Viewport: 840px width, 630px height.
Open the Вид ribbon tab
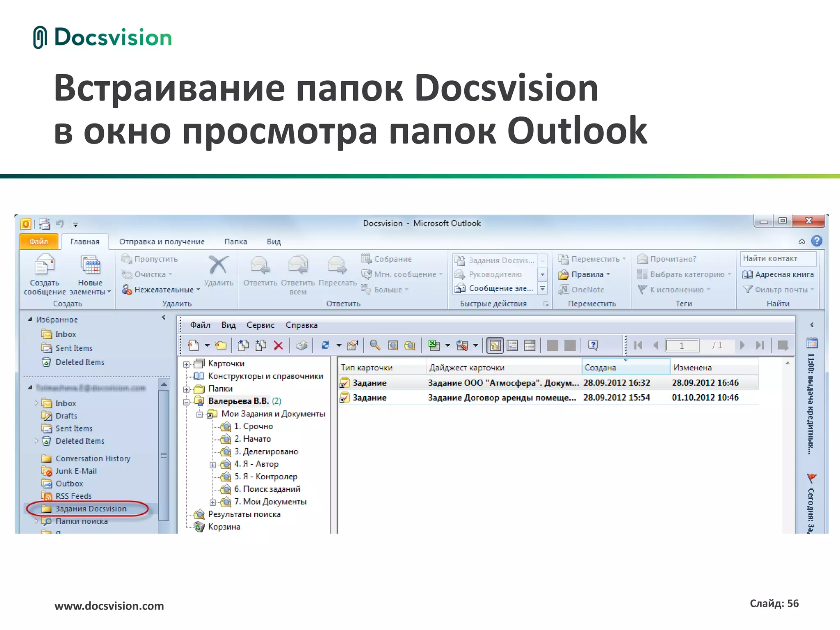(274, 242)
